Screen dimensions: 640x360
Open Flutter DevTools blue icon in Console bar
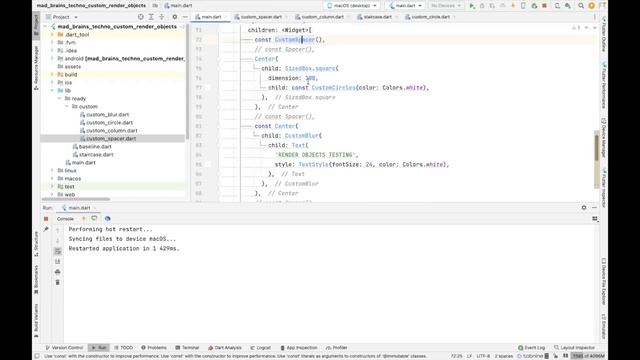pyautogui.click(x=107, y=219)
